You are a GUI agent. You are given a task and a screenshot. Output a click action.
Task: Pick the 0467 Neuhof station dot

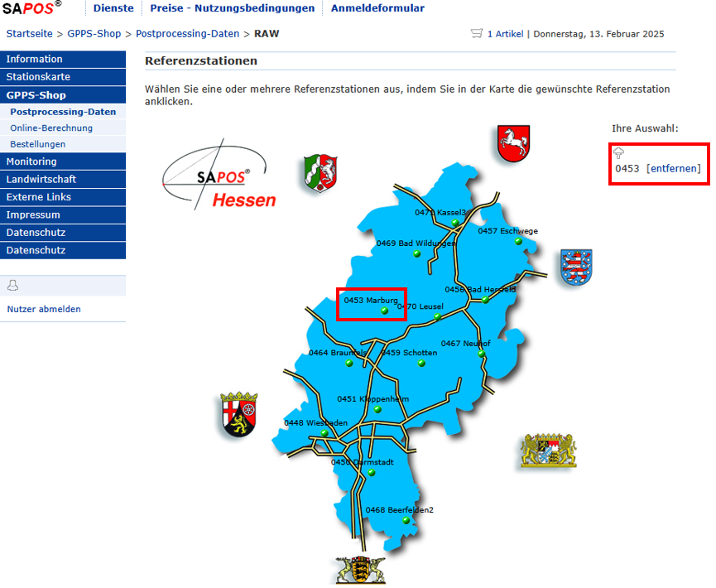tap(481, 354)
